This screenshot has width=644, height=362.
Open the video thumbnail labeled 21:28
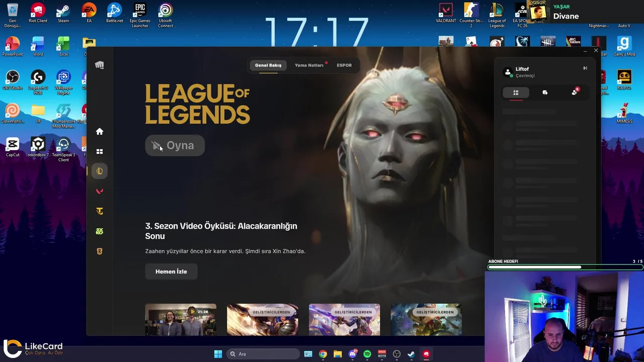(x=181, y=319)
